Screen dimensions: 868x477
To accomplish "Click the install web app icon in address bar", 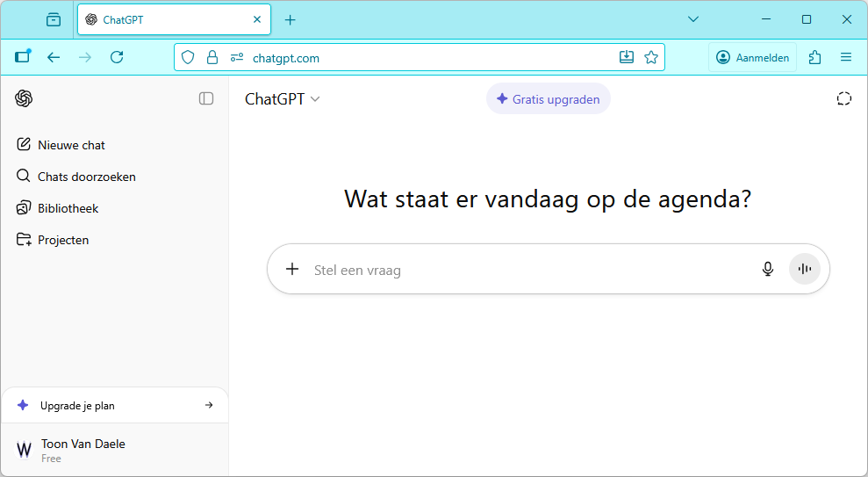I will click(626, 57).
